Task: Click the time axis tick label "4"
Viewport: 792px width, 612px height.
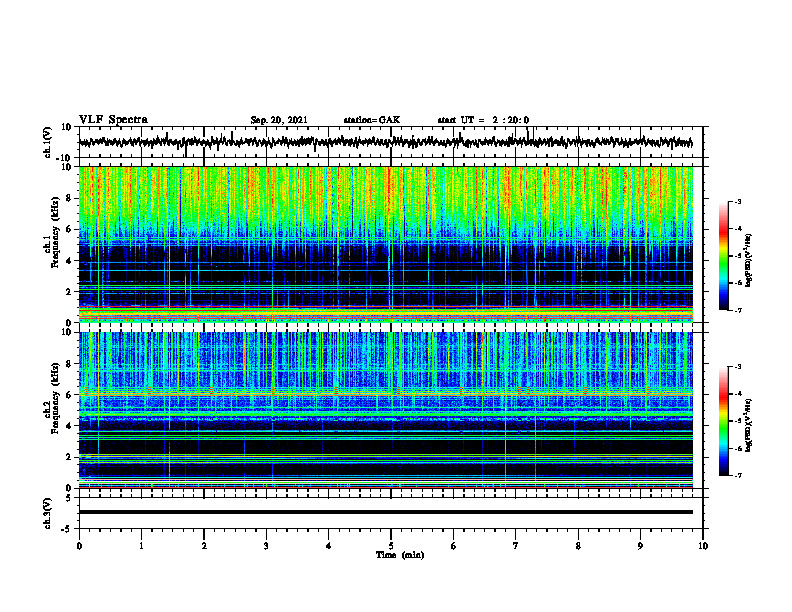Action: [x=329, y=546]
